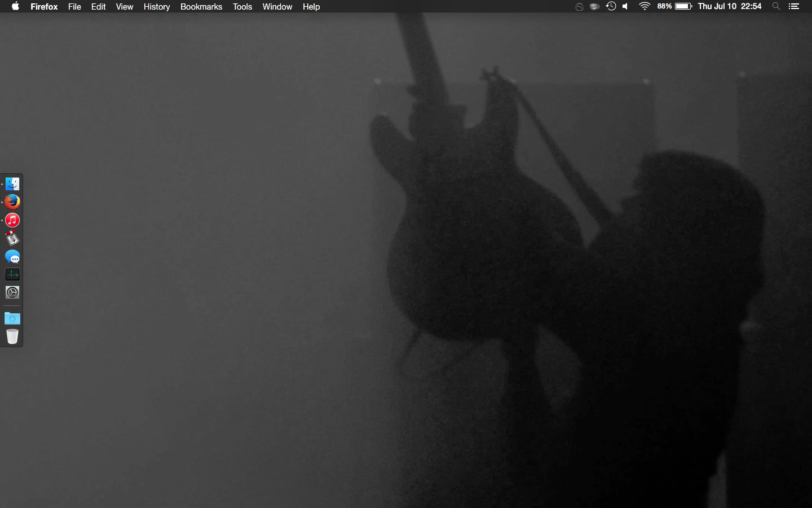Open the Downloads folder in dock

coord(12,318)
